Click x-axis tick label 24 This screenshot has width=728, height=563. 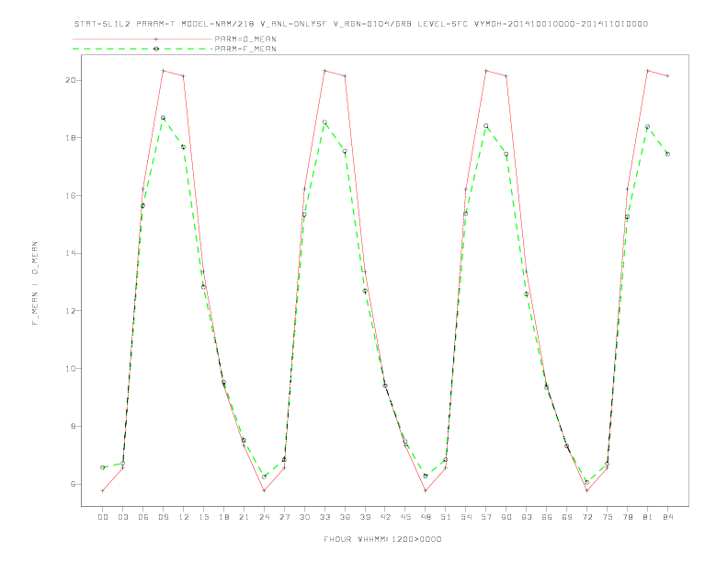(264, 517)
